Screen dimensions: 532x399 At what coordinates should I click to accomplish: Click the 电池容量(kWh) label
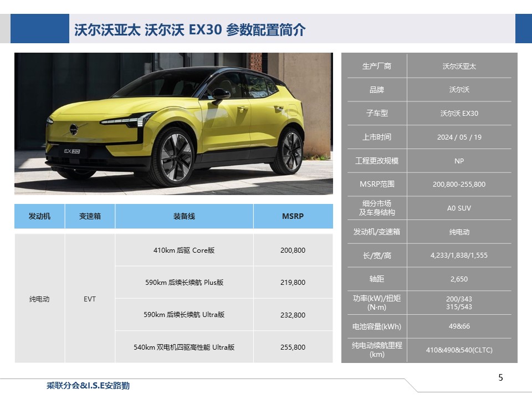point(377,326)
